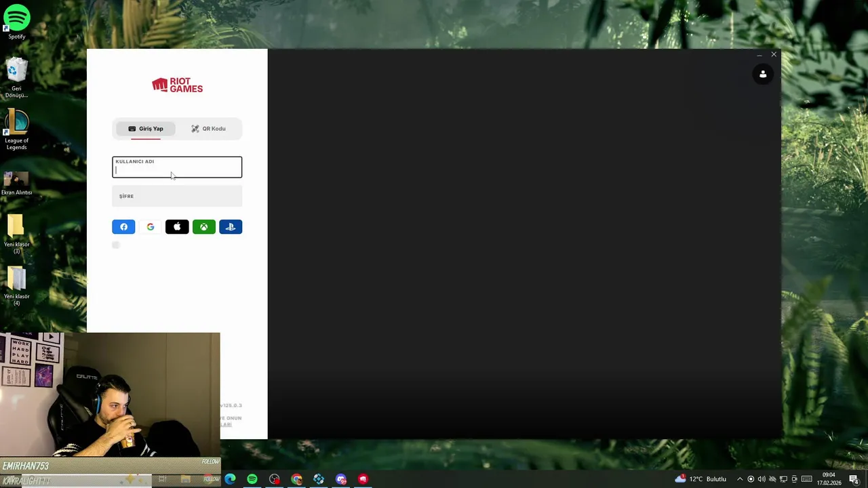This screenshot has width=868, height=488.
Task: Select the Yeni klasör (3) folder
Action: coord(17,235)
